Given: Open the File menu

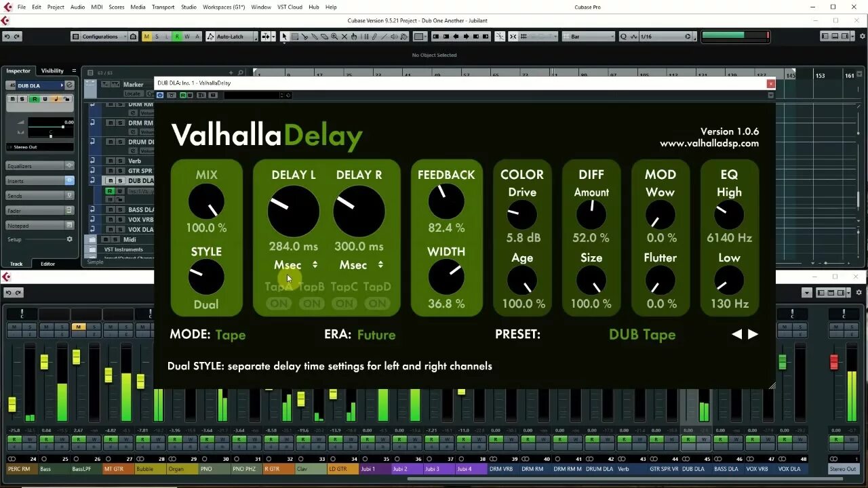Looking at the screenshot, I should [x=21, y=7].
